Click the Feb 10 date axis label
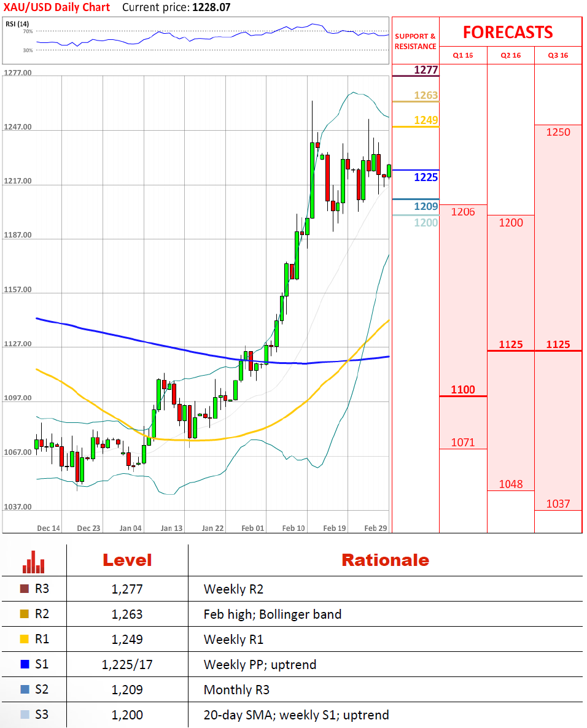The width and height of the screenshot is (587, 728). coord(293,529)
